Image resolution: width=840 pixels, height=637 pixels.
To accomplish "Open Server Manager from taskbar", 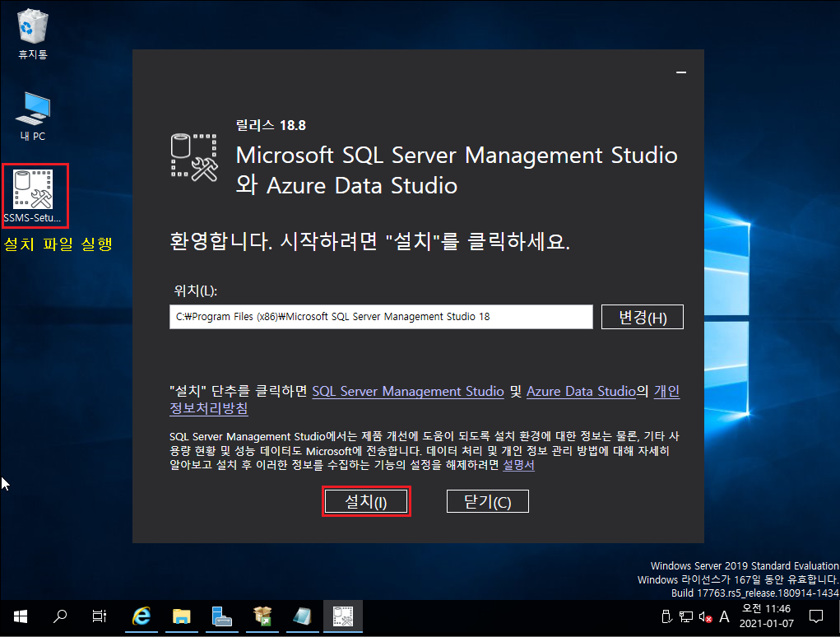I will click(x=222, y=616).
